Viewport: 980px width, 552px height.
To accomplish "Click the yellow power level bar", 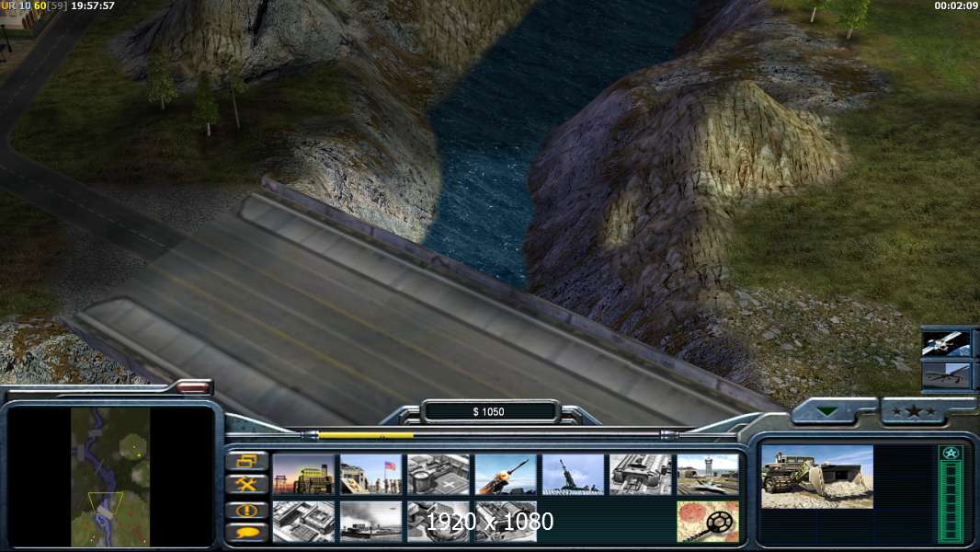I will point(366,435).
